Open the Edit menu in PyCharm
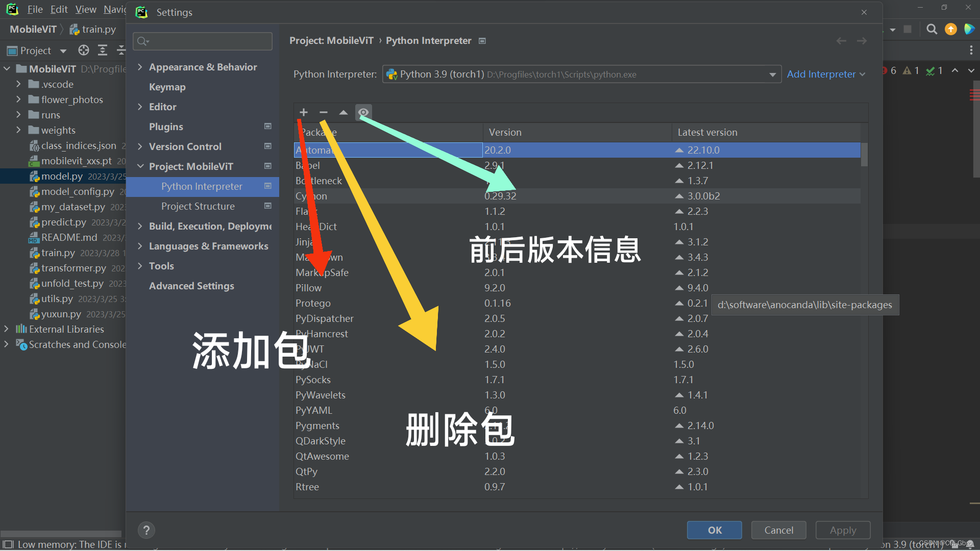This screenshot has width=980, height=551. (59, 9)
